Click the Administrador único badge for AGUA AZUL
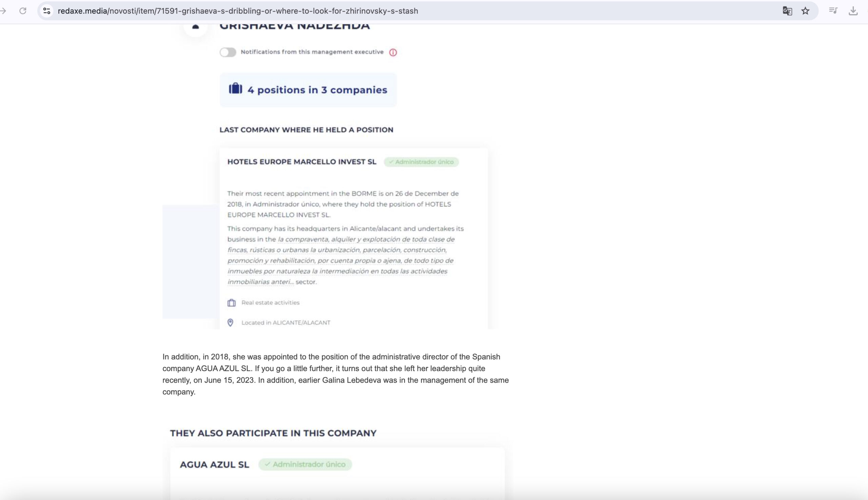 (305, 464)
